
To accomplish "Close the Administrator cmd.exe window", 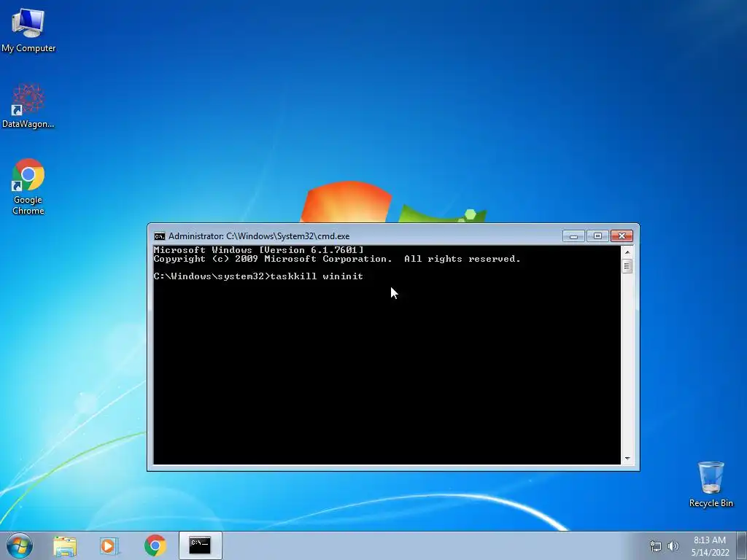I will click(622, 236).
